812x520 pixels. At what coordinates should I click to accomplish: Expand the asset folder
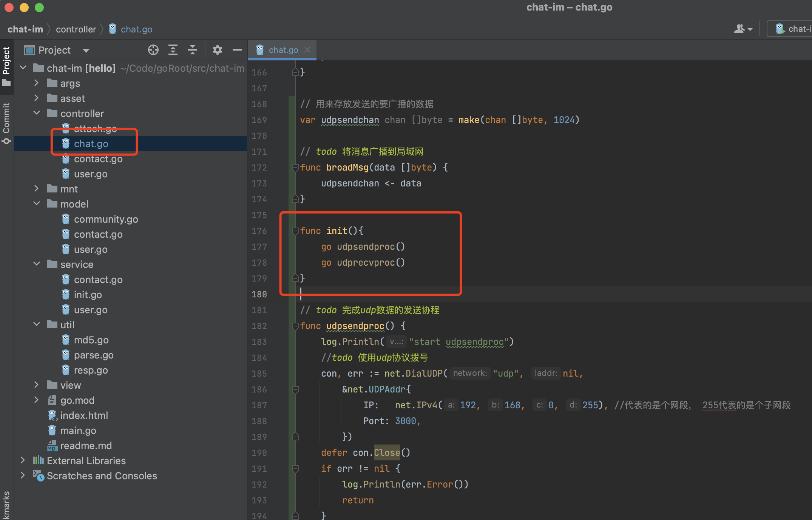tap(37, 98)
